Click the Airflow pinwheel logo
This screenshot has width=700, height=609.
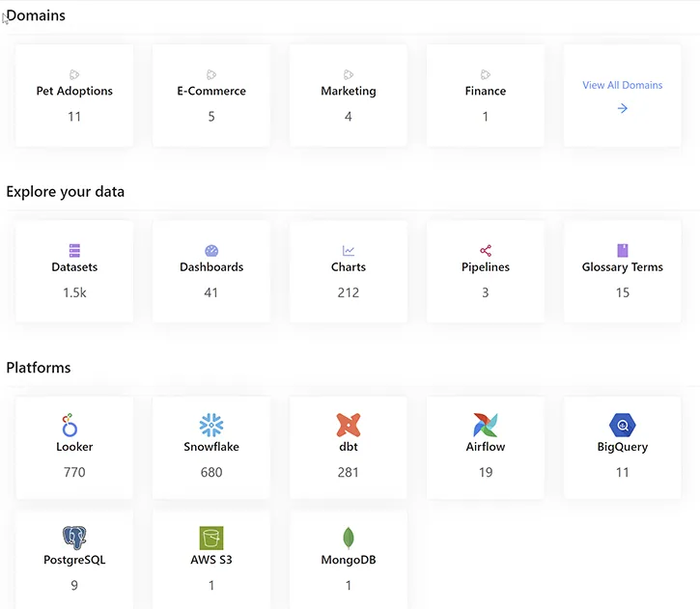tap(486, 425)
